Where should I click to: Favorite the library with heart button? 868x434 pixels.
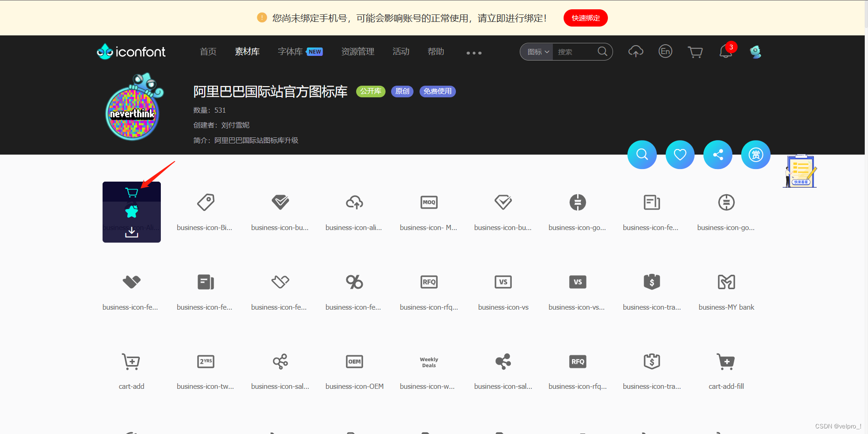pos(680,155)
